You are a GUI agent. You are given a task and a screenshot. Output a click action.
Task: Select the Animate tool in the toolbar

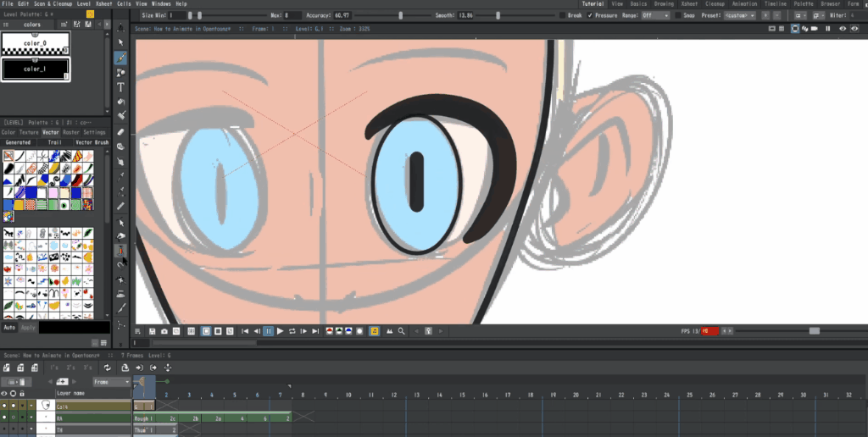(120, 28)
